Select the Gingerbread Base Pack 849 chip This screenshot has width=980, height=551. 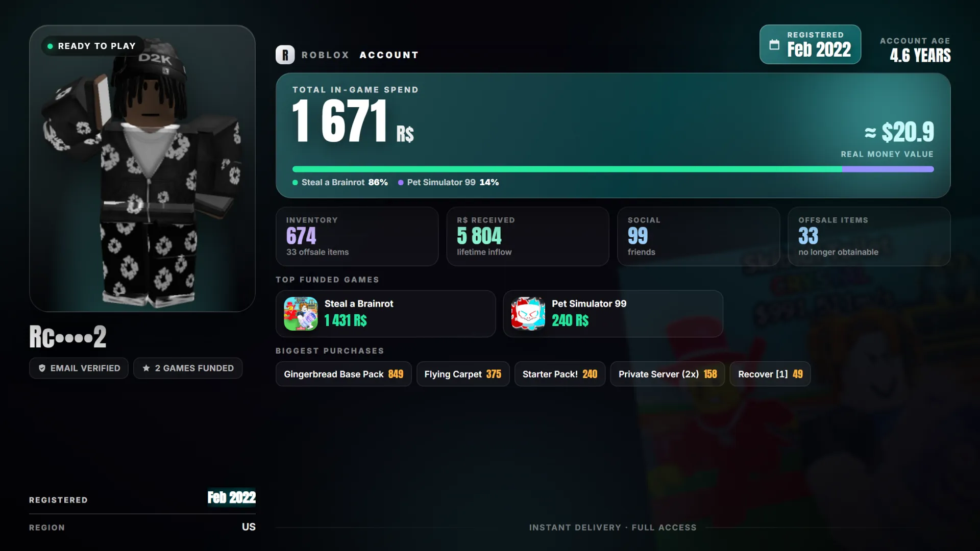tap(344, 374)
